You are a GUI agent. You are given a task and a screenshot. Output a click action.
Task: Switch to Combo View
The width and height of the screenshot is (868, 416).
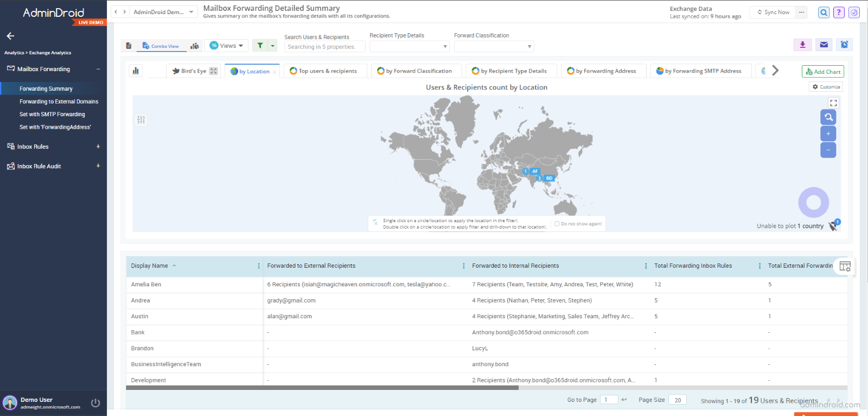(161, 46)
